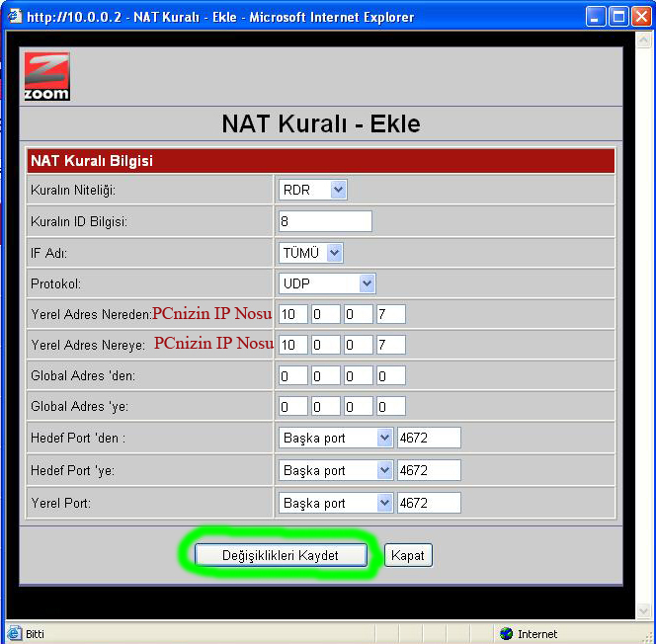Click the Hedef Port 'ye 4672 field
Image resolution: width=656 pixels, height=644 pixels.
pyautogui.click(x=429, y=470)
